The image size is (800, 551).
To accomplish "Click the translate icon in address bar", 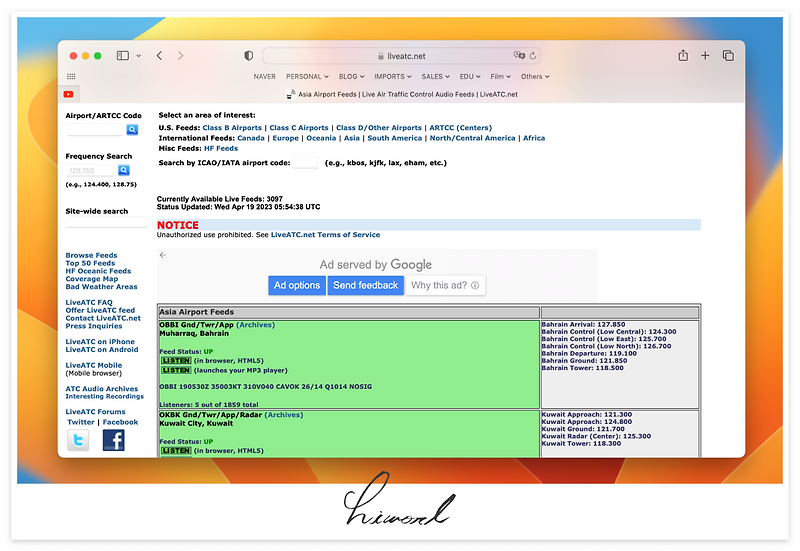I will (519, 56).
